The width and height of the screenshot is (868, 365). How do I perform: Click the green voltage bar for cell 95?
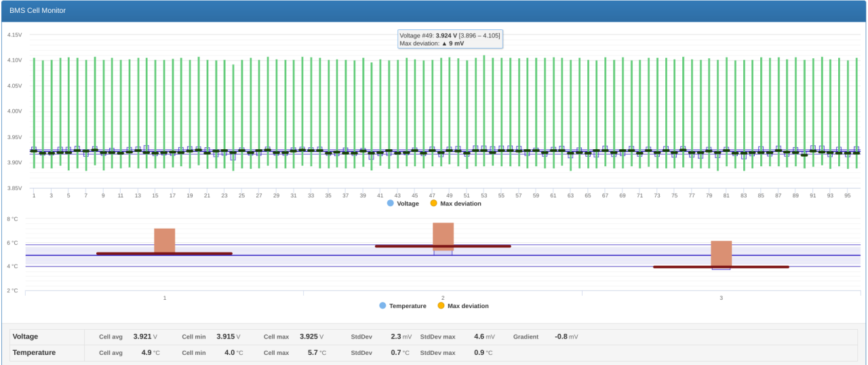(x=848, y=102)
